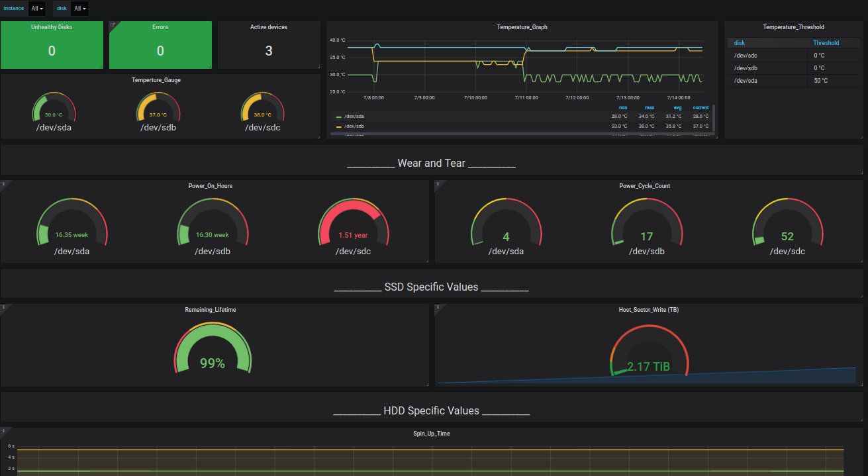Open the Temperature_Graph panel title menu

pyautogui.click(x=522, y=27)
